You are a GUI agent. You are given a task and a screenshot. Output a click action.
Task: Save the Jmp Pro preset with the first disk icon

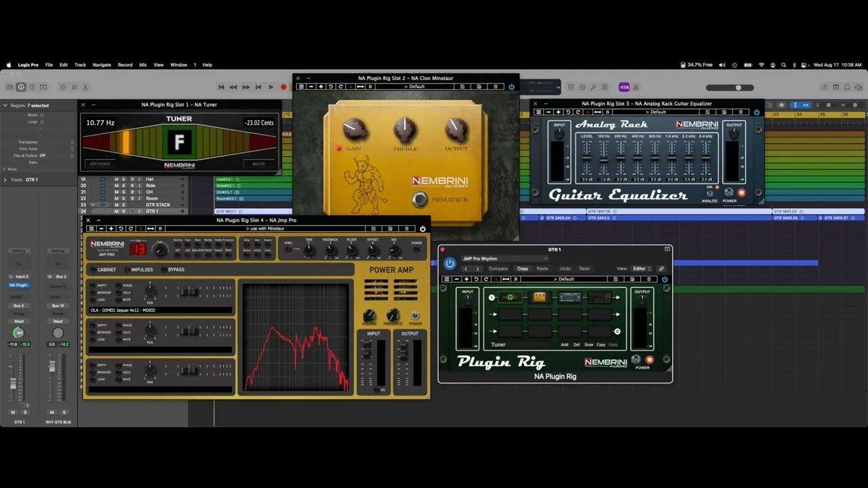click(374, 228)
